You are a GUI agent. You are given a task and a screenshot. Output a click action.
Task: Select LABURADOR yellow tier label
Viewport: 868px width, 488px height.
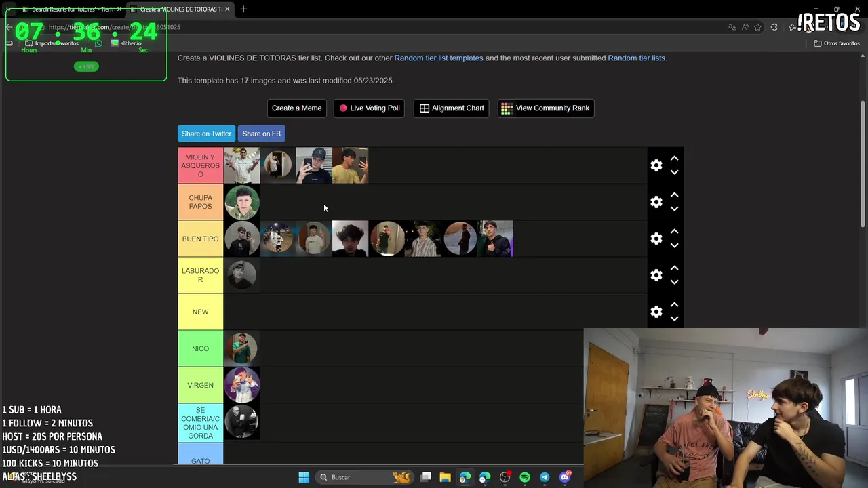(201, 275)
